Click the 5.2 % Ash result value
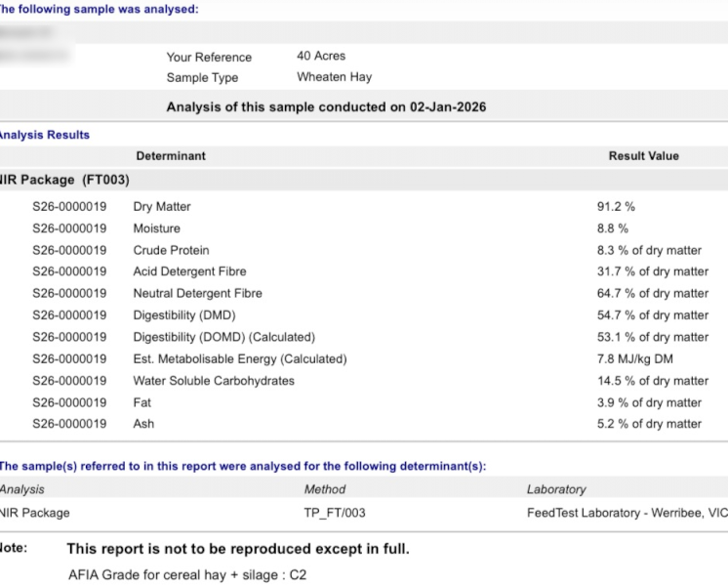Screen dimensions: 728x586 tap(649, 424)
